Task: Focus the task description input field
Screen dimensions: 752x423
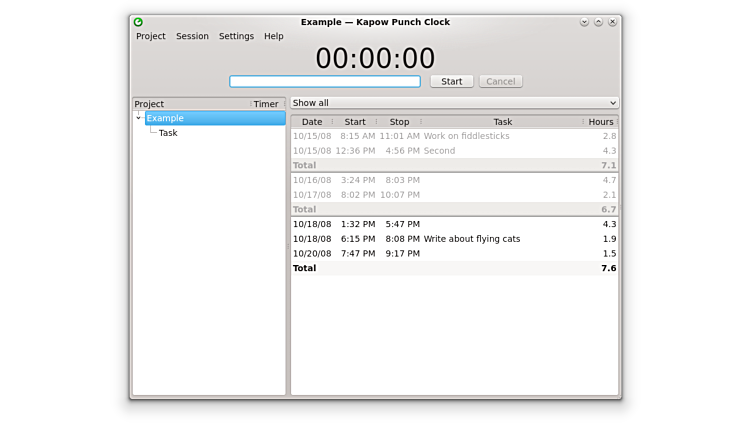Action: click(x=325, y=81)
